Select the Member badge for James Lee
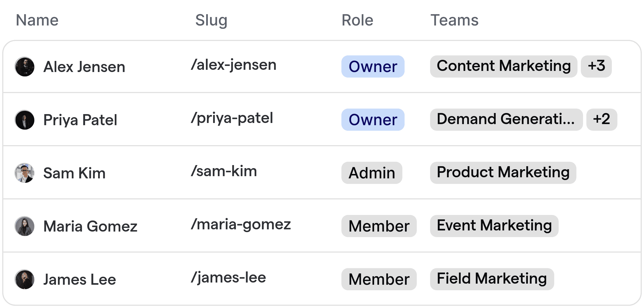 [x=379, y=279]
